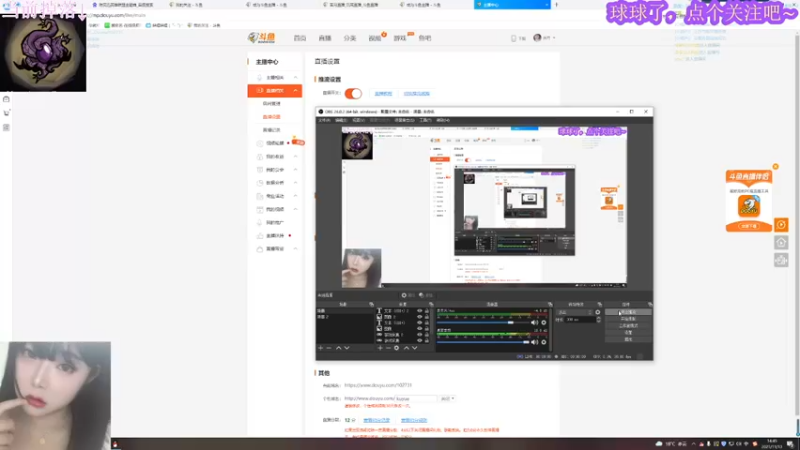Open the 直播 navigation item

[325, 38]
